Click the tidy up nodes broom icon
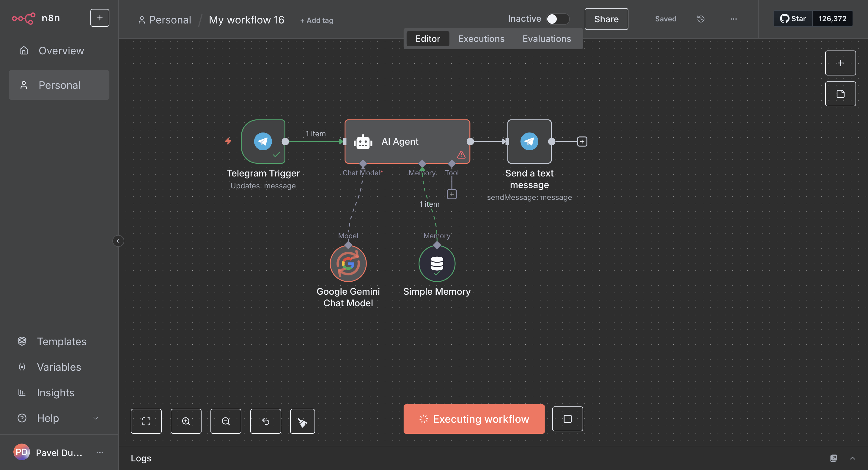 click(302, 421)
